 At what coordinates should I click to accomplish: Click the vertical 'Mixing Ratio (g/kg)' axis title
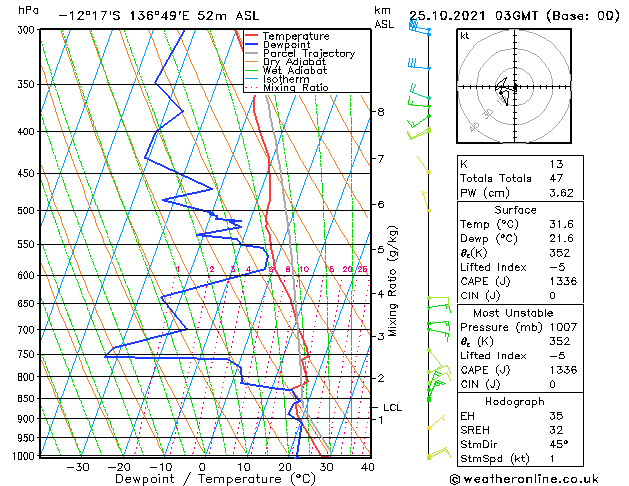point(392,281)
